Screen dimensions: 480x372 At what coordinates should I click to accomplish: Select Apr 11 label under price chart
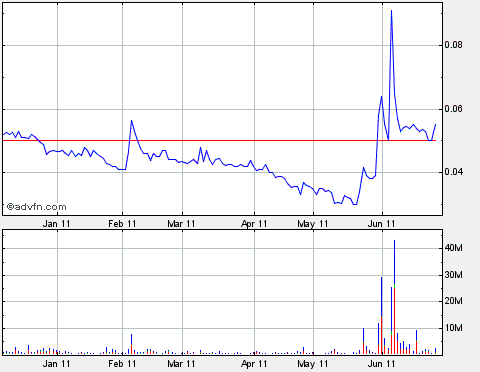click(x=254, y=224)
